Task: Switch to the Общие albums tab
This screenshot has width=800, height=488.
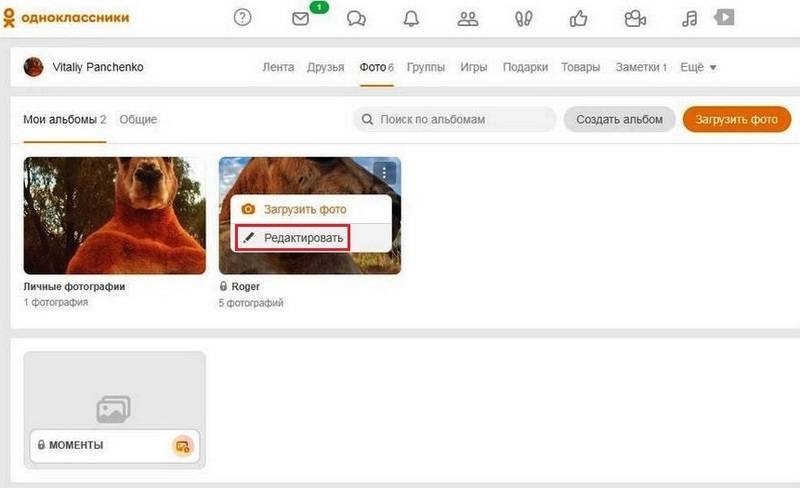Action: tap(138, 119)
